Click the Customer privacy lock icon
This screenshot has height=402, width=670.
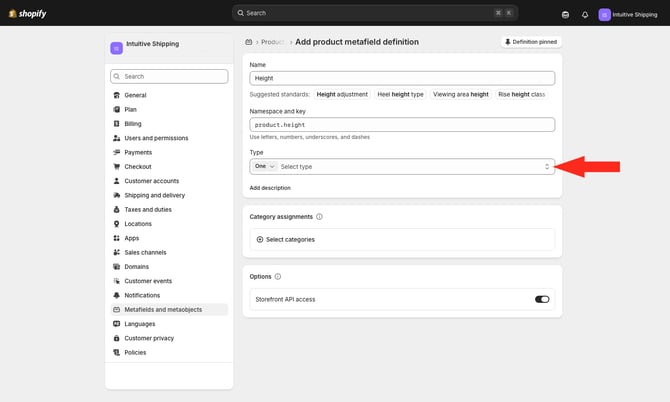pos(116,338)
